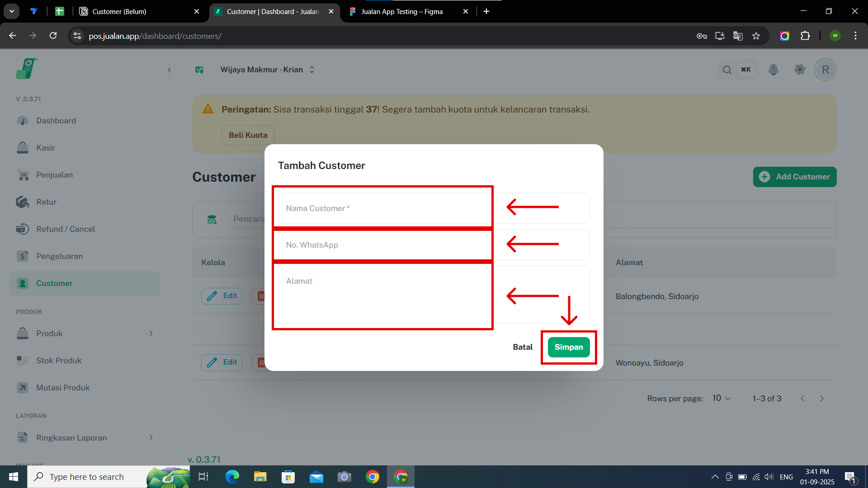
Task: Click the No. WhatsApp field
Action: click(x=384, y=245)
